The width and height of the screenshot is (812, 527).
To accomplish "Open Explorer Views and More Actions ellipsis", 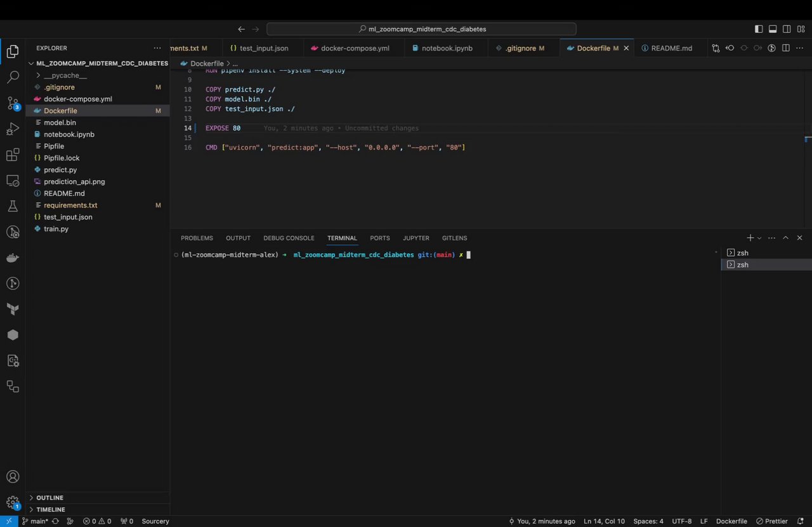I will click(x=157, y=48).
